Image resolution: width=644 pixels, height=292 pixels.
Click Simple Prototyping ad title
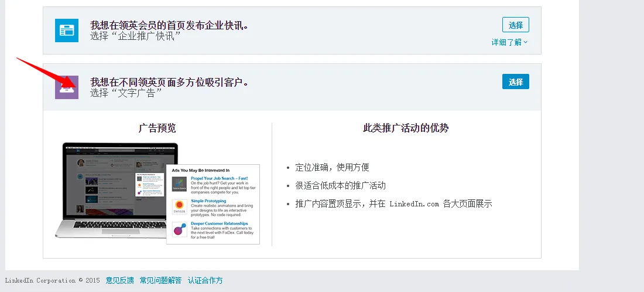tap(208, 201)
